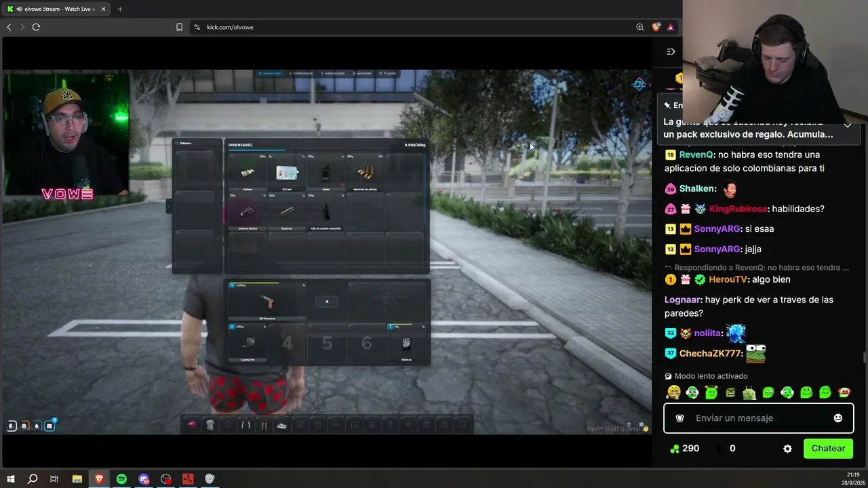Click the mail status icon in game HUD

coord(50,426)
